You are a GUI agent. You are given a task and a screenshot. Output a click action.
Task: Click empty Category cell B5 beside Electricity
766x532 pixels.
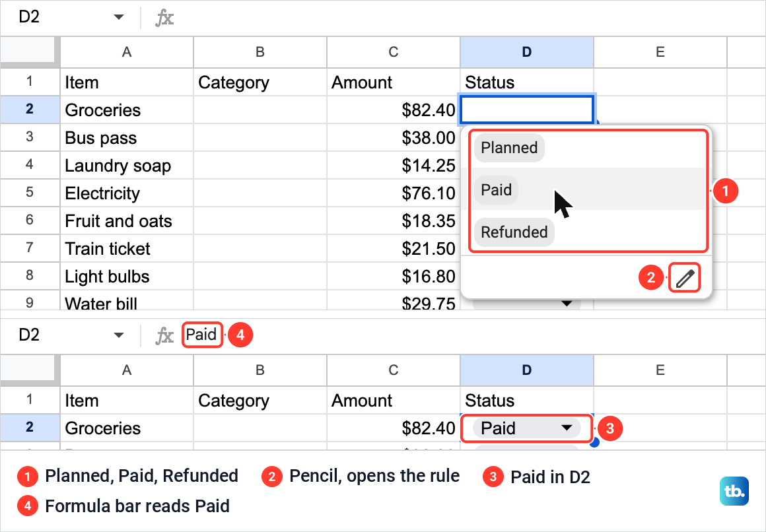click(x=260, y=193)
